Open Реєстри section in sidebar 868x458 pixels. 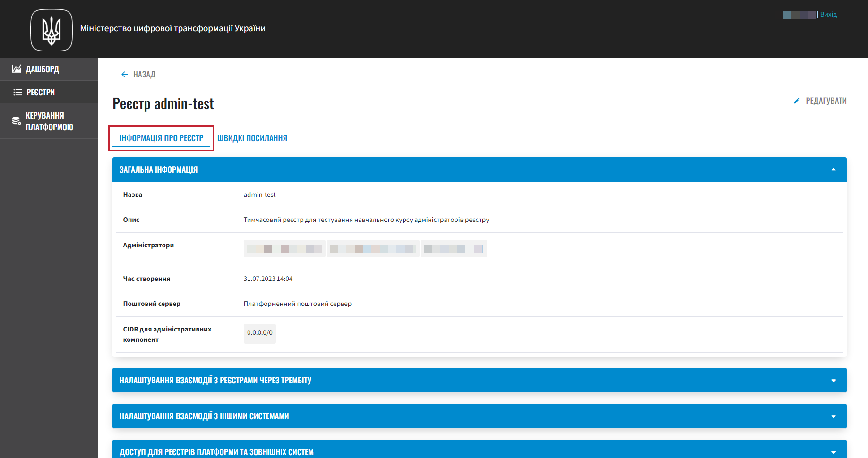[41, 92]
